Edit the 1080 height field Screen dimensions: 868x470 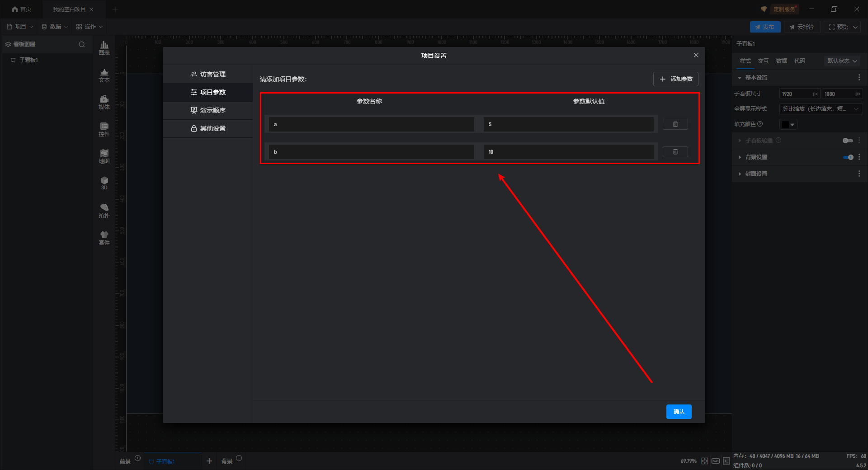pyautogui.click(x=842, y=94)
